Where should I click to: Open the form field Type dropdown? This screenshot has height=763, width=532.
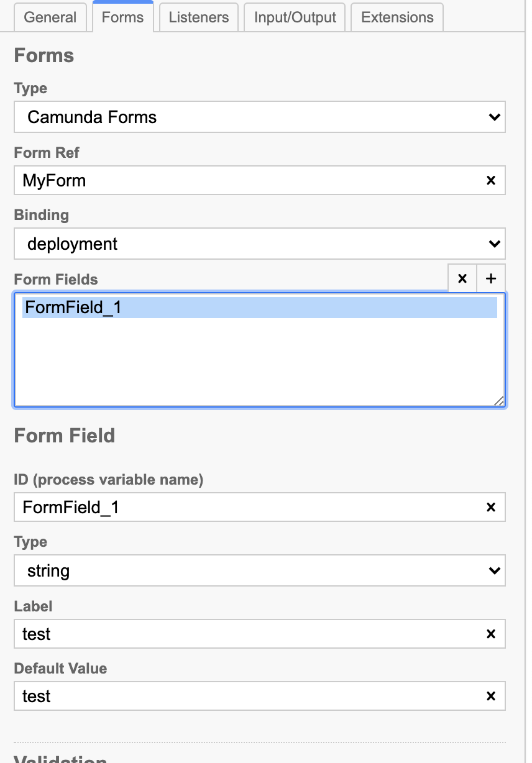click(260, 571)
